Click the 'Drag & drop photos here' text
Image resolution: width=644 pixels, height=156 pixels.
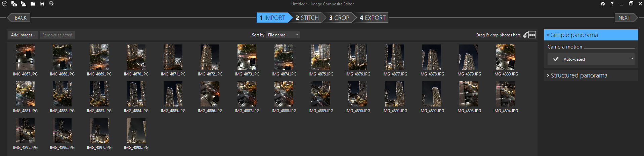pos(499,35)
